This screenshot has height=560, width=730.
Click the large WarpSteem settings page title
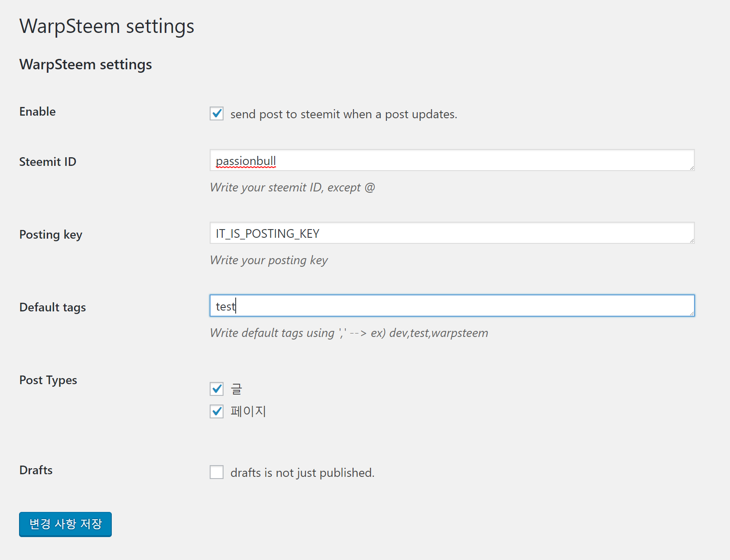point(107,26)
